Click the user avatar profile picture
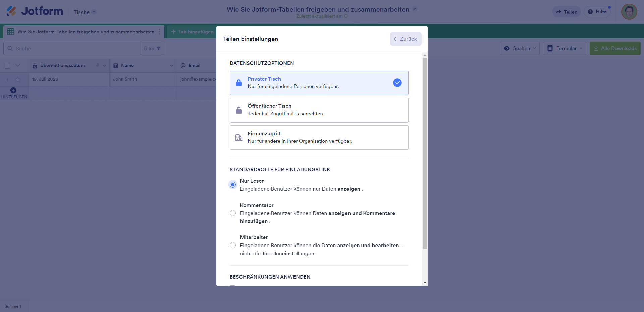This screenshot has height=312, width=644. pyautogui.click(x=629, y=12)
